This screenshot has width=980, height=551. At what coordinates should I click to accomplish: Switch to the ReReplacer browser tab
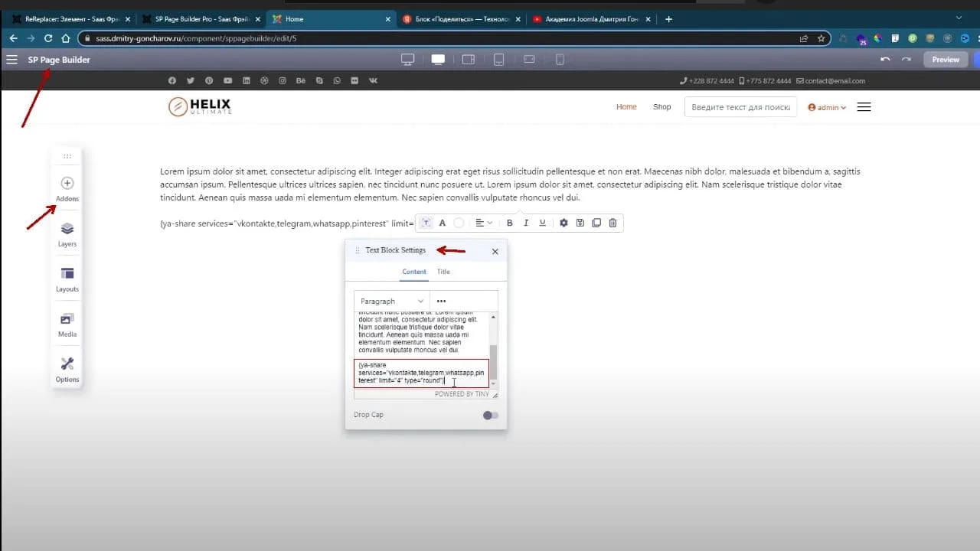[71, 19]
